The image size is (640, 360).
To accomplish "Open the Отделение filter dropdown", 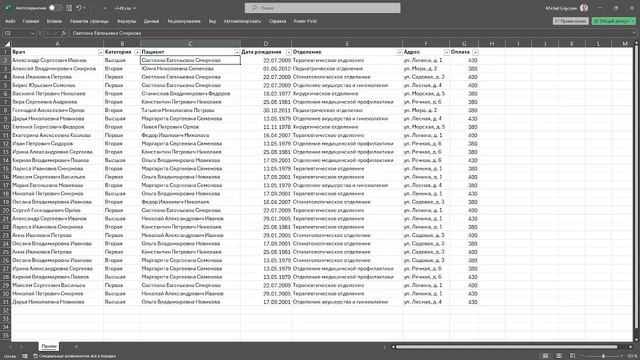I will coord(399,52).
